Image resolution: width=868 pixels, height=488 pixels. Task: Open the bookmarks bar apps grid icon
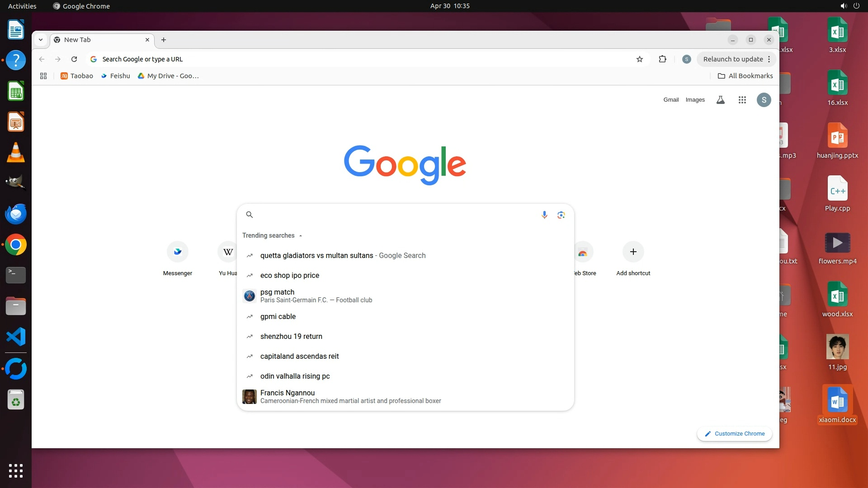point(43,76)
